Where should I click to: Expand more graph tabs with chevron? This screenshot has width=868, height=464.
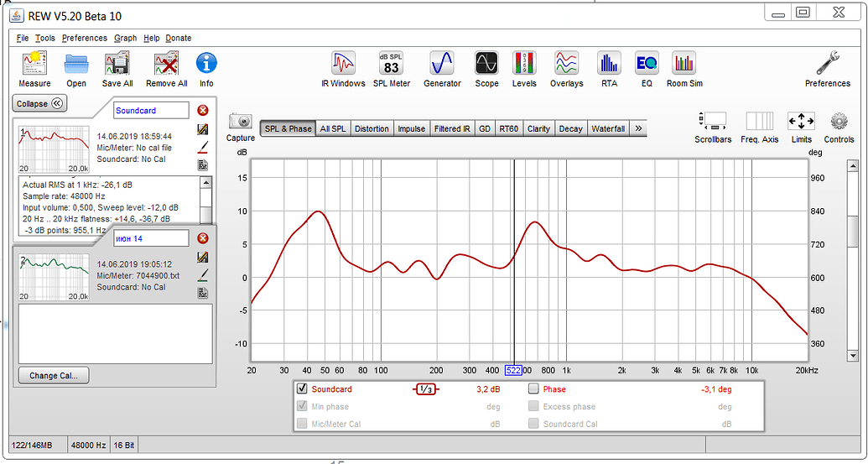click(639, 128)
